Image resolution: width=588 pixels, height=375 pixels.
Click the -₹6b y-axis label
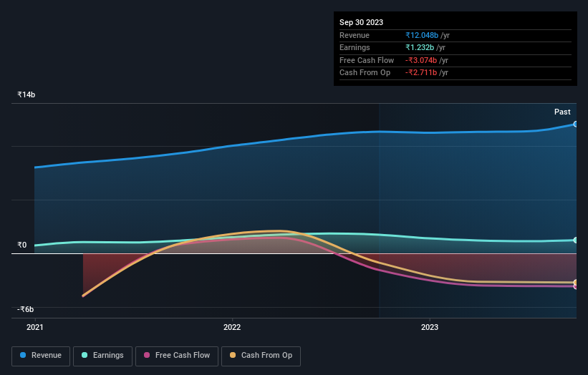click(26, 309)
